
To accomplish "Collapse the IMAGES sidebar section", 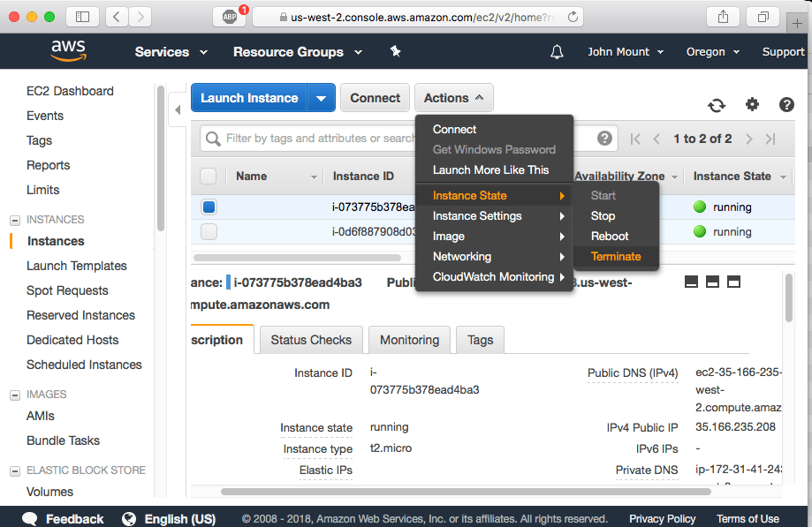I will pyautogui.click(x=15, y=395).
